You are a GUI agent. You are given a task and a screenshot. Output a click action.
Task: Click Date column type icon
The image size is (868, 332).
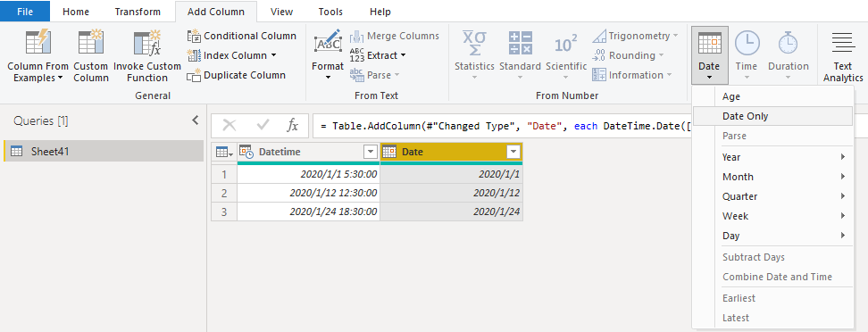389,152
